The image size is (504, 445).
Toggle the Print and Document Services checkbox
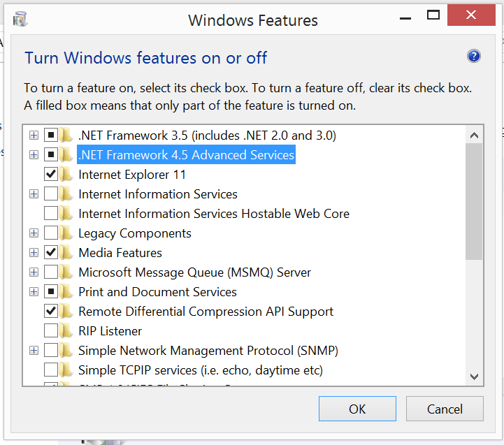(51, 292)
